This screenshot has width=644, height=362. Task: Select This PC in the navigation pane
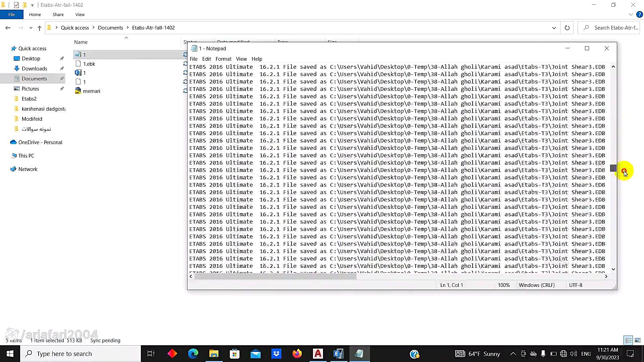26,156
